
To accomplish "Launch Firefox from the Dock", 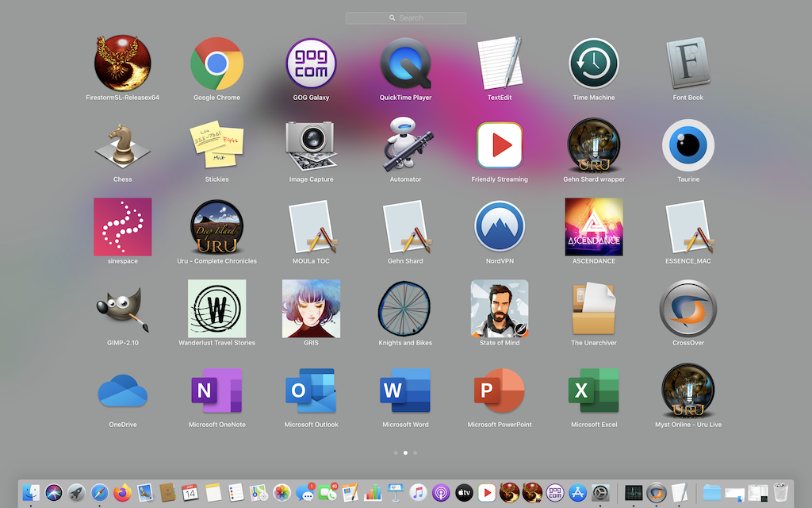I will (x=122, y=492).
